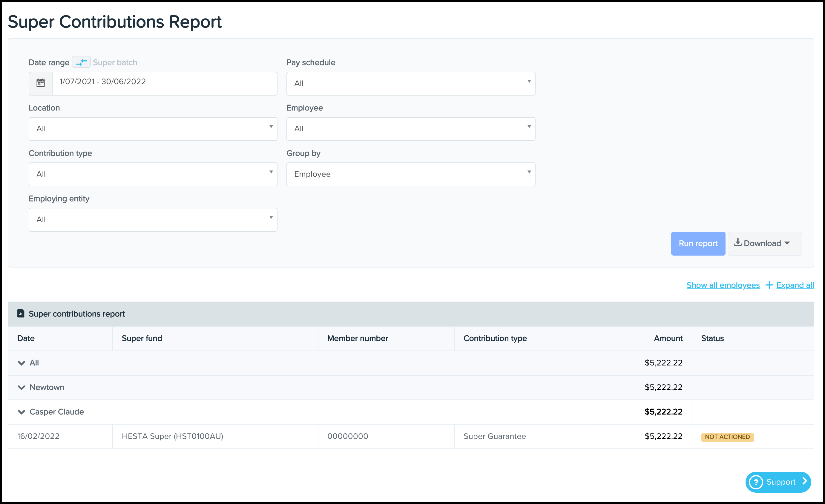The height and width of the screenshot is (504, 825).
Task: Open the Contribution type filter dropdown
Action: pyautogui.click(x=153, y=174)
